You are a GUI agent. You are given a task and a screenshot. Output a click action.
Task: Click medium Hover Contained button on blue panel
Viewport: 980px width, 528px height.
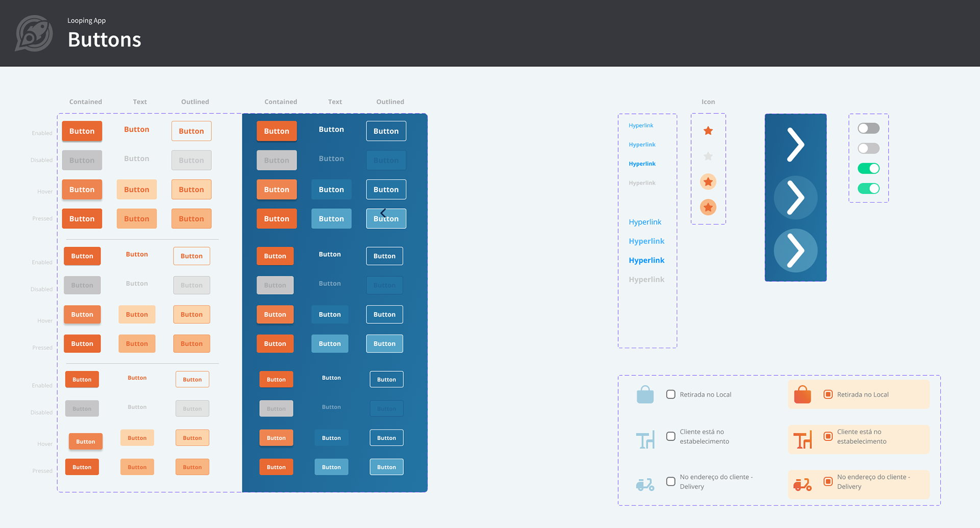point(275,315)
